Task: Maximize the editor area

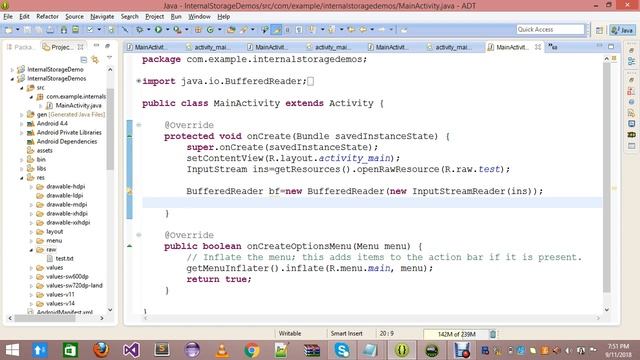Action: click(x=611, y=47)
